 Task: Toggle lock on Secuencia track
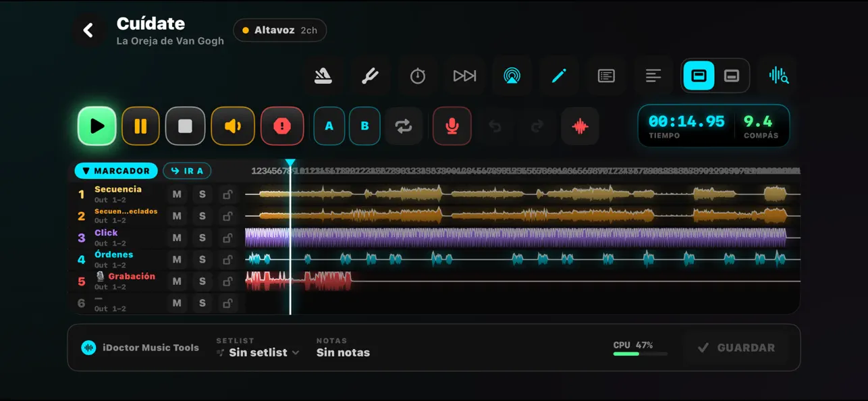(228, 194)
